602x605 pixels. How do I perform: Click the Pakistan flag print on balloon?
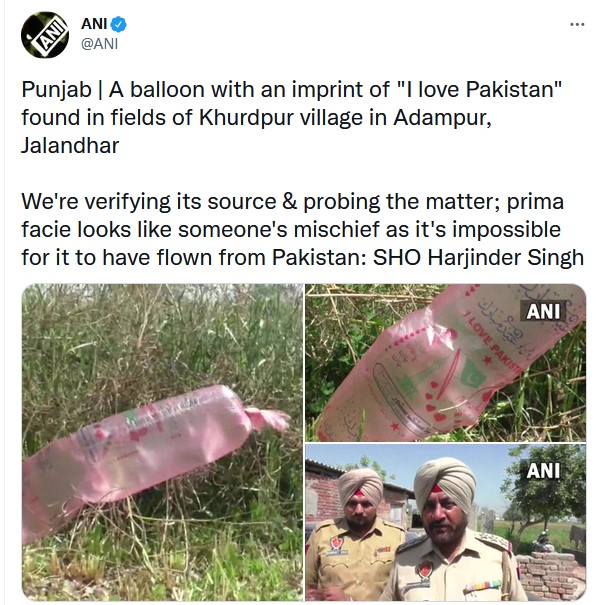(x=475, y=373)
